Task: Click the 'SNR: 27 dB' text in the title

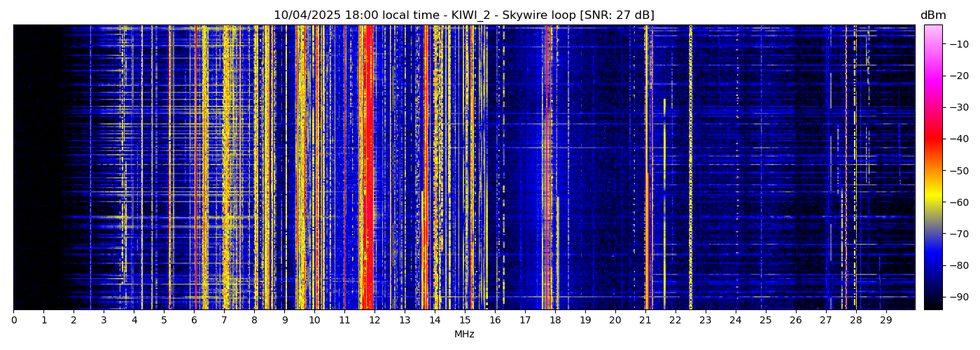Action: (617, 15)
